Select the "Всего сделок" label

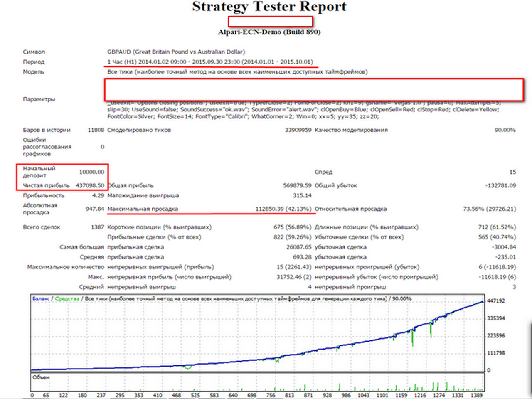point(42,227)
